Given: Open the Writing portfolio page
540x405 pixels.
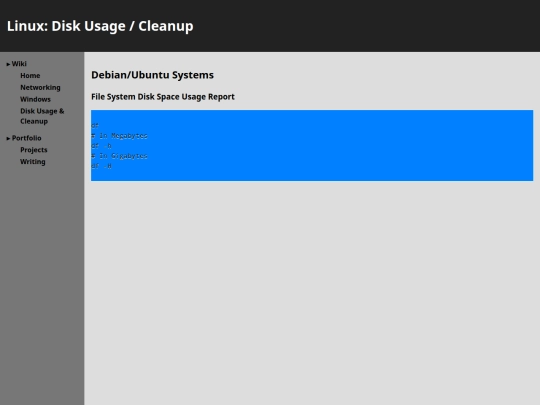Looking at the screenshot, I should pyautogui.click(x=33, y=162).
